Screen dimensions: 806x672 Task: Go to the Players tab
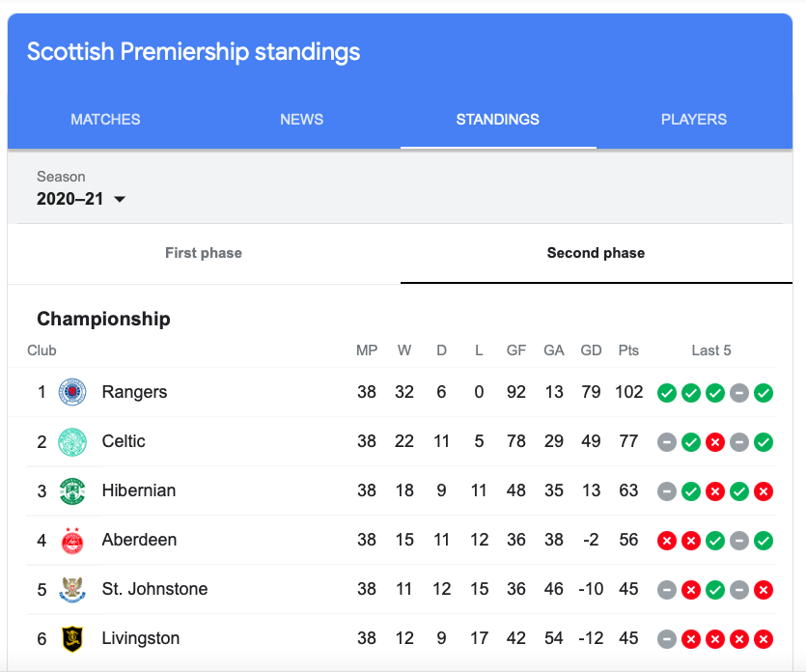[x=693, y=120]
